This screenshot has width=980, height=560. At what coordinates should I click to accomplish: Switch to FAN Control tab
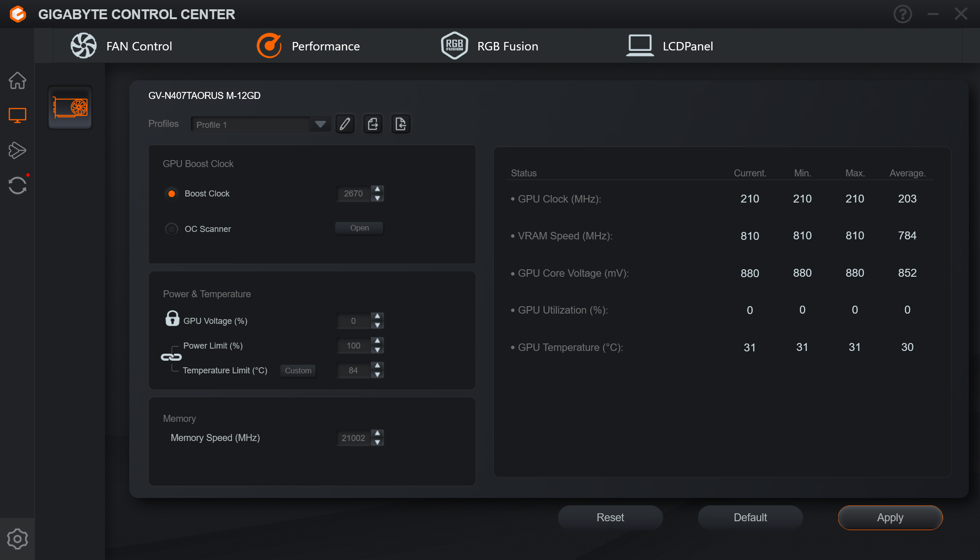pos(121,46)
